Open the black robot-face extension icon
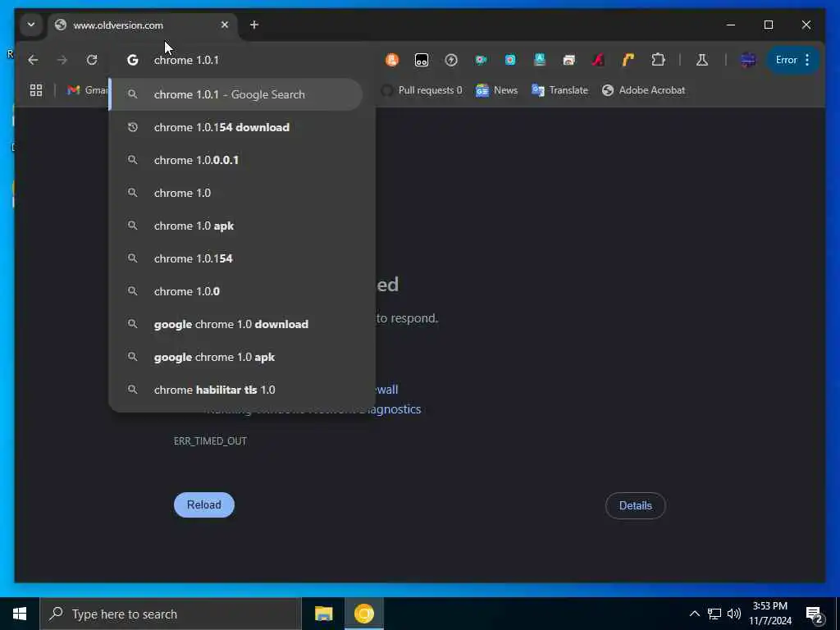 click(x=422, y=60)
